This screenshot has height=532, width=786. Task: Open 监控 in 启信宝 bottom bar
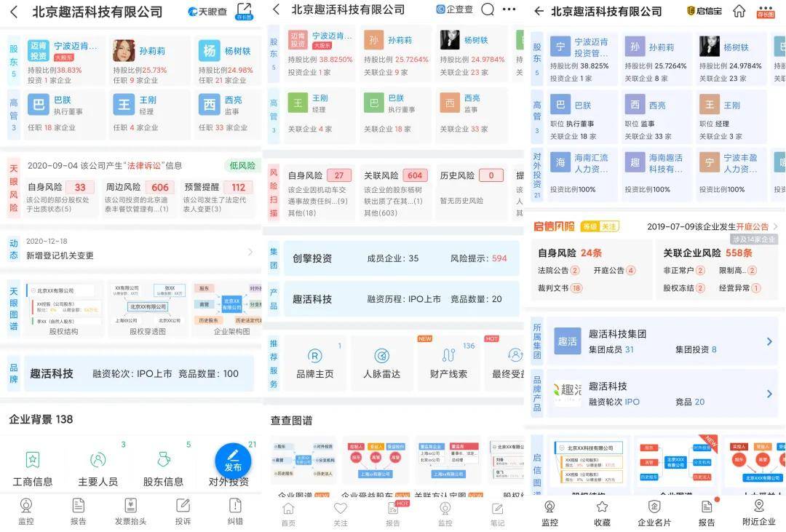click(550, 514)
